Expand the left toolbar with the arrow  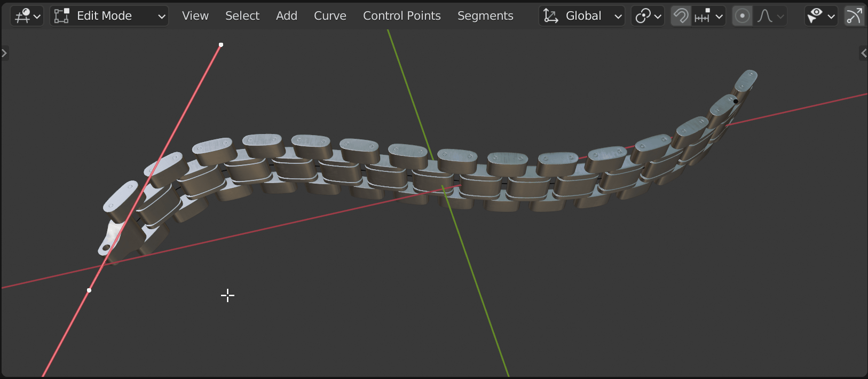[x=4, y=53]
